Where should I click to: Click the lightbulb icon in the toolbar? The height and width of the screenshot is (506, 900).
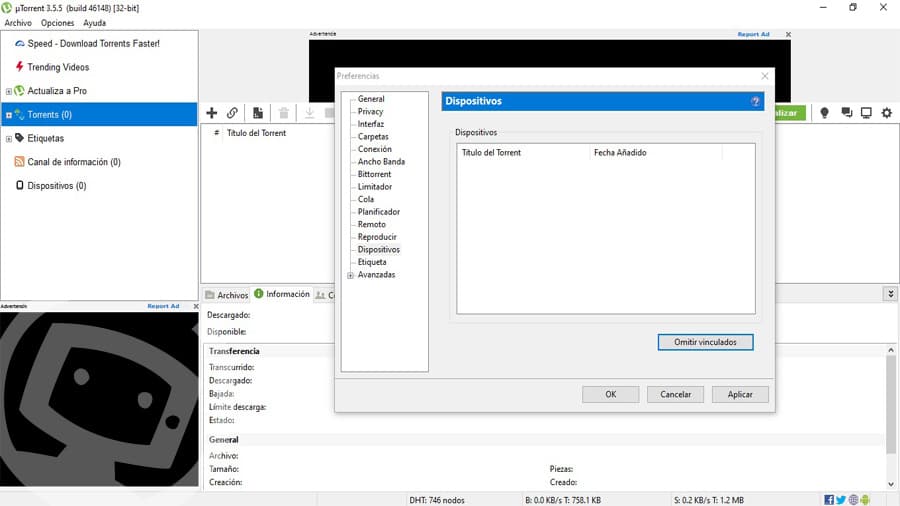[824, 113]
